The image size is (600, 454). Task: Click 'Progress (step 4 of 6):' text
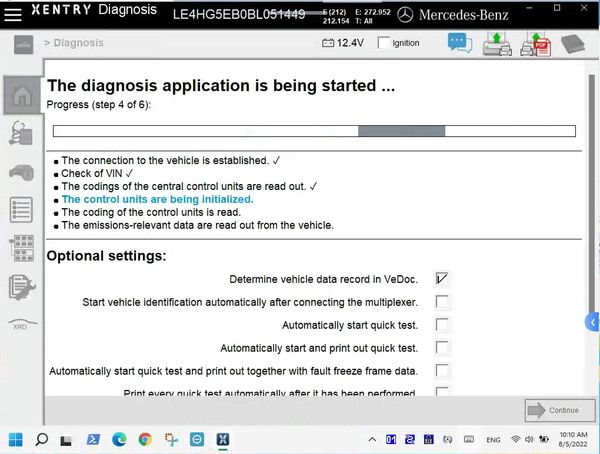(99, 105)
